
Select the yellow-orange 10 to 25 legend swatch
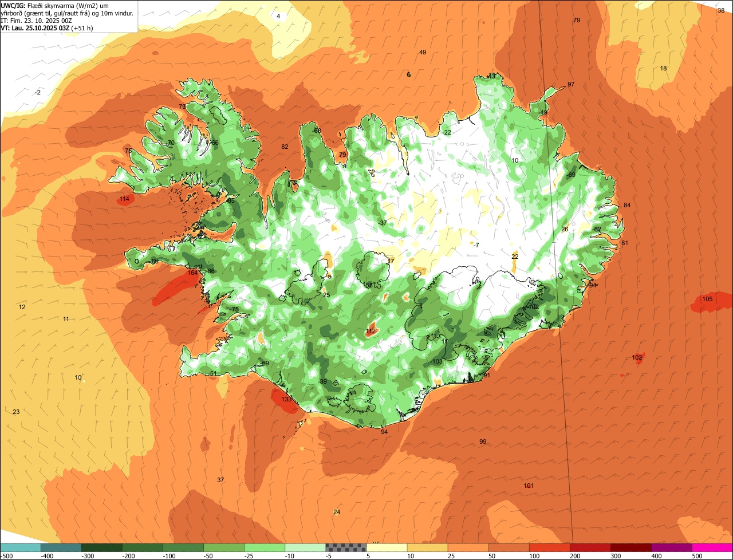pyautogui.click(x=427, y=547)
